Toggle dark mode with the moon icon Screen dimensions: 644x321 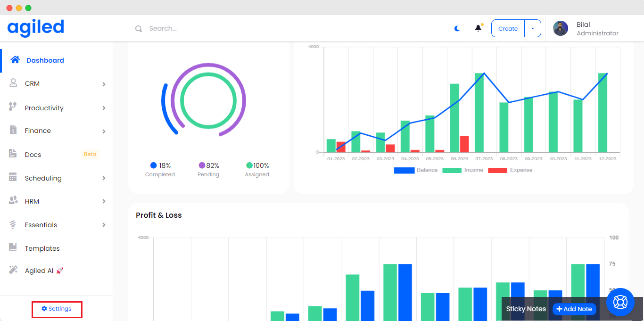pos(457,28)
